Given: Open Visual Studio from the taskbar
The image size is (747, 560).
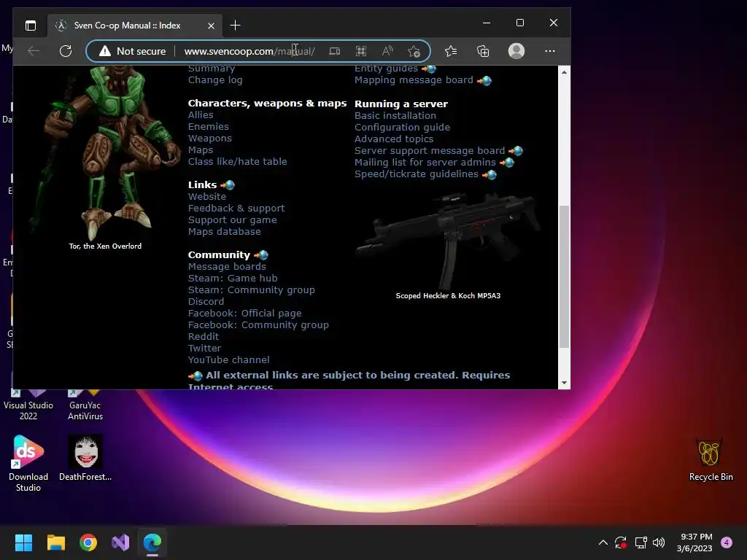Looking at the screenshot, I should pyautogui.click(x=120, y=542).
